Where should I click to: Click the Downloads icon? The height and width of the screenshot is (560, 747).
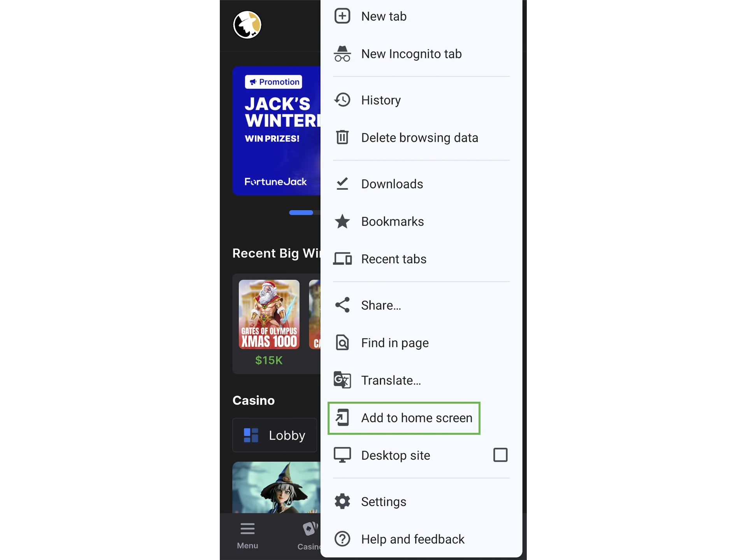[342, 184]
